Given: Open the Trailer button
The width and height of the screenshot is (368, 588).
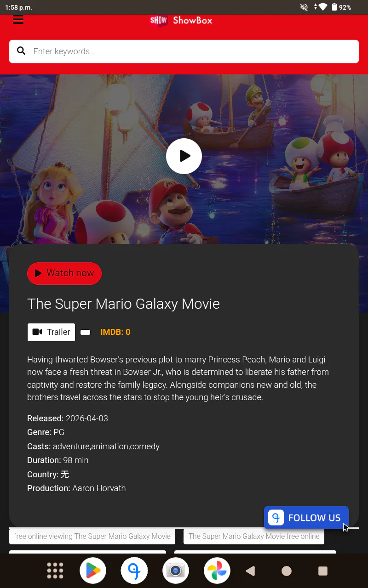Looking at the screenshot, I should 51,332.
